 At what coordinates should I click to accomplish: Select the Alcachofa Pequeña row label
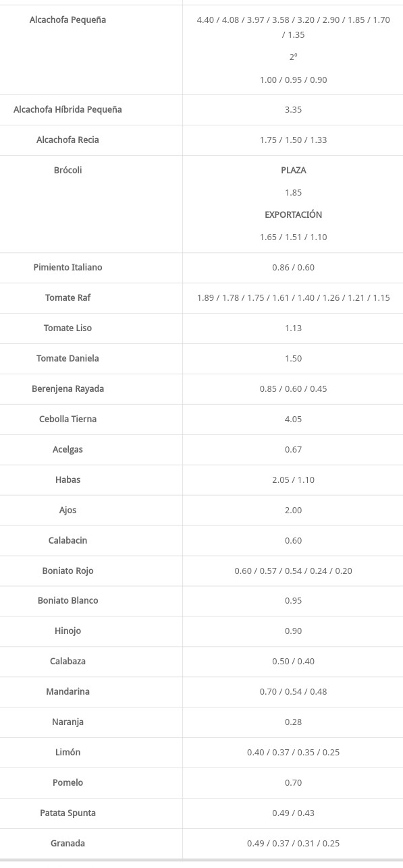pyautogui.click(x=68, y=20)
